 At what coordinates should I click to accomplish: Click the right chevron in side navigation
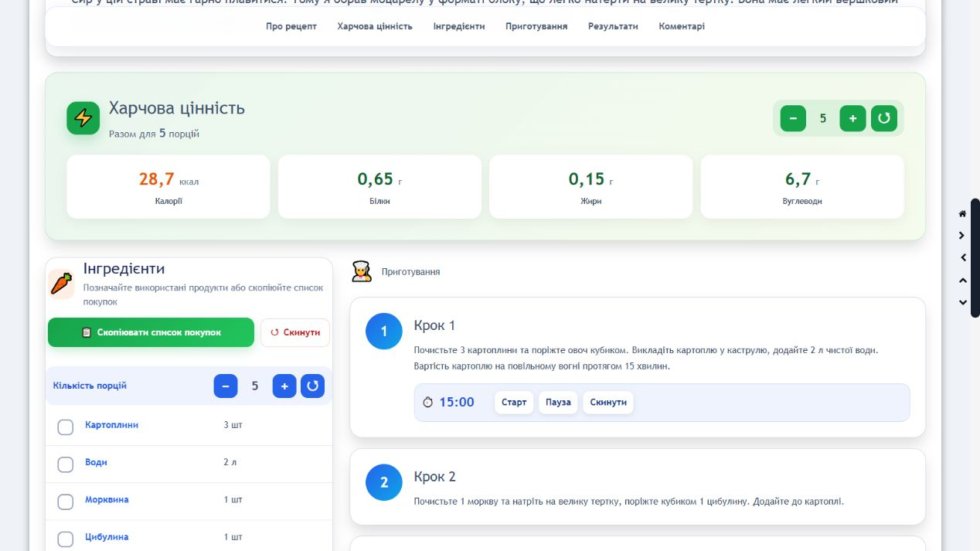tap(962, 236)
